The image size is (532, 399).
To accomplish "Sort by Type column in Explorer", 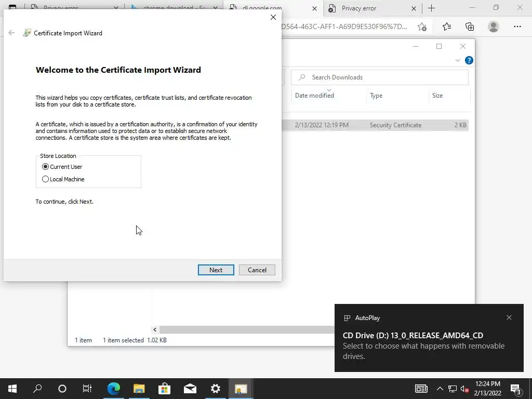I will 397,96.
